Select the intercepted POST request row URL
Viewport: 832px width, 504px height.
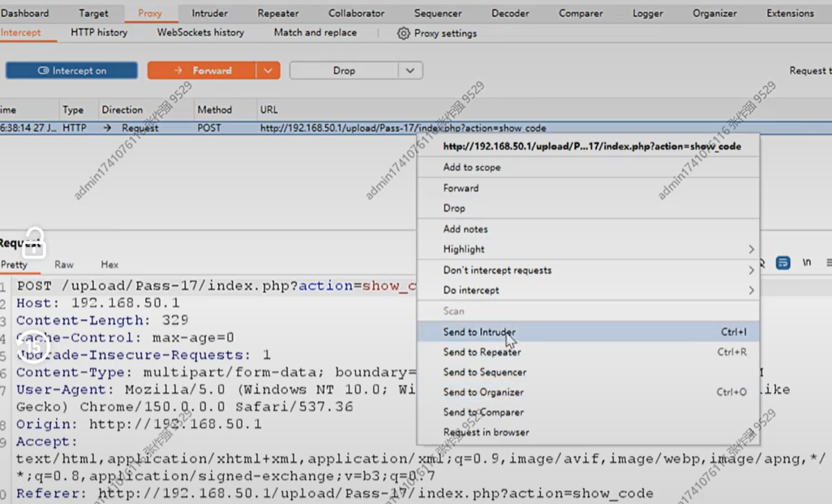click(403, 128)
